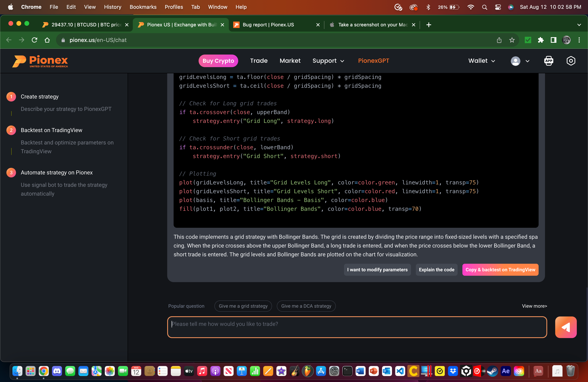Screen dimensions: 588x382
Task: Click Copy & backtest on TradingView
Action: (x=500, y=270)
